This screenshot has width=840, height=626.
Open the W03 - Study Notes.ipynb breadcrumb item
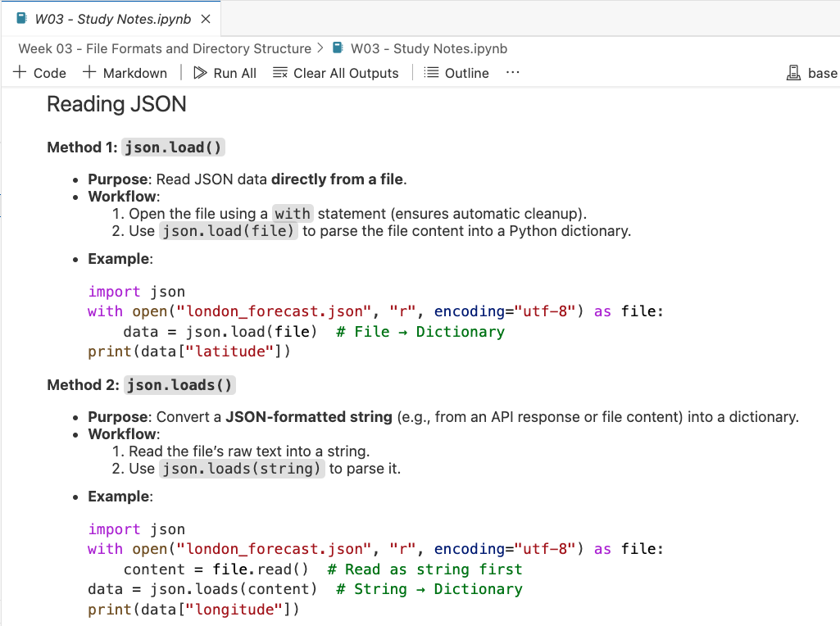click(429, 48)
